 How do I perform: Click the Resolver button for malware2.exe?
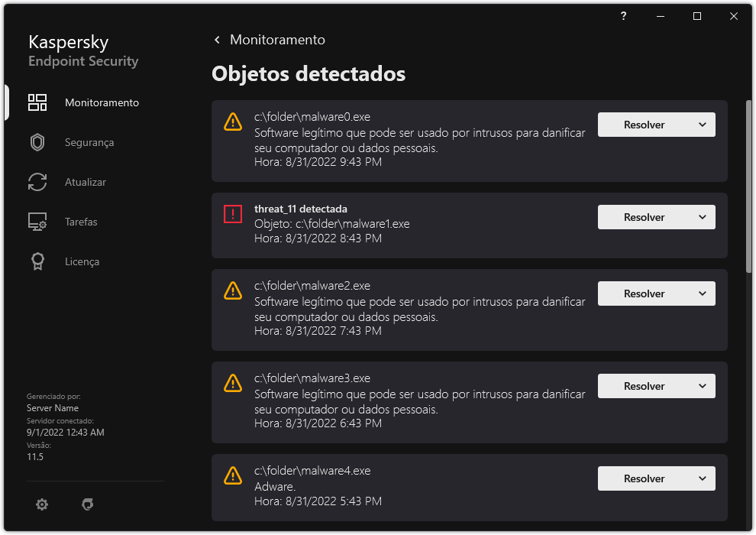645,293
